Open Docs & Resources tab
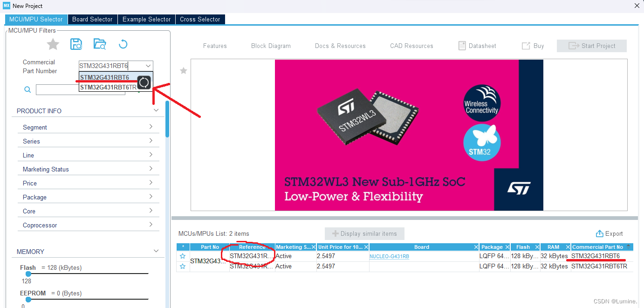Viewport: 644px width, 308px height. coord(340,46)
